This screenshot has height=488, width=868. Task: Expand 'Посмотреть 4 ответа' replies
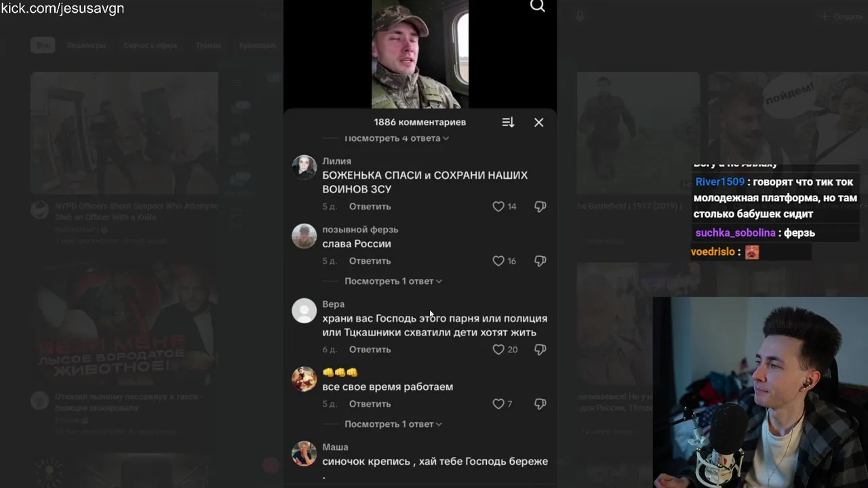[397, 138]
